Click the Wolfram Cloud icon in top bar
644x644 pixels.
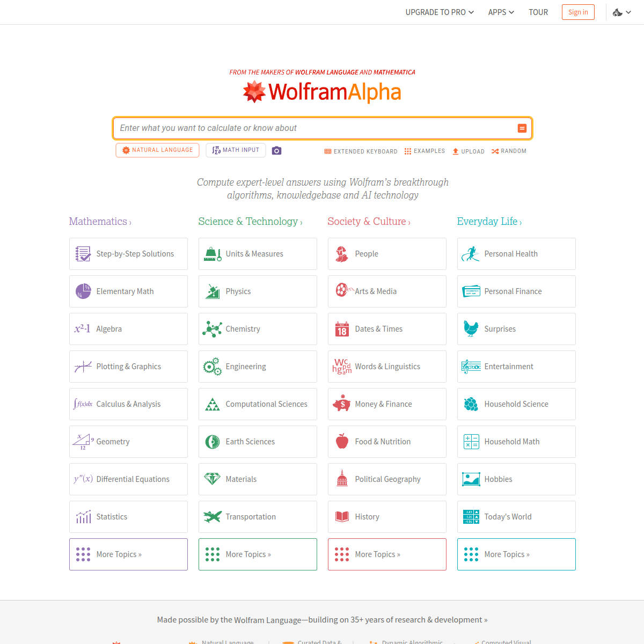pyautogui.click(x=617, y=12)
